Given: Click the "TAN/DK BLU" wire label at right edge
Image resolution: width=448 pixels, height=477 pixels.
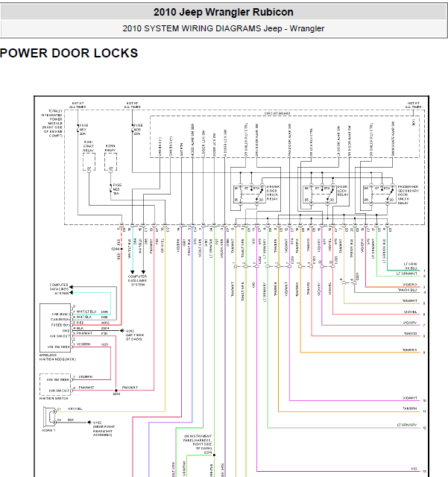Looking at the screenshot, I should [x=407, y=290].
